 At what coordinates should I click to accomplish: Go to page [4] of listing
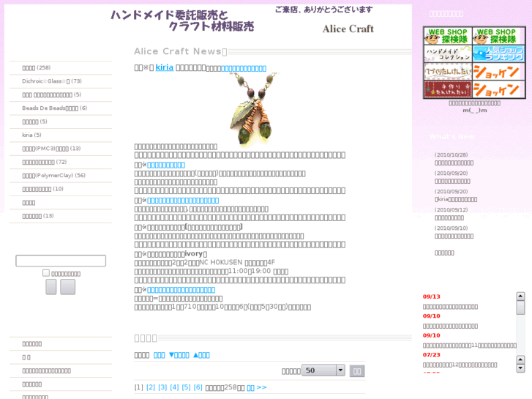tap(174, 387)
